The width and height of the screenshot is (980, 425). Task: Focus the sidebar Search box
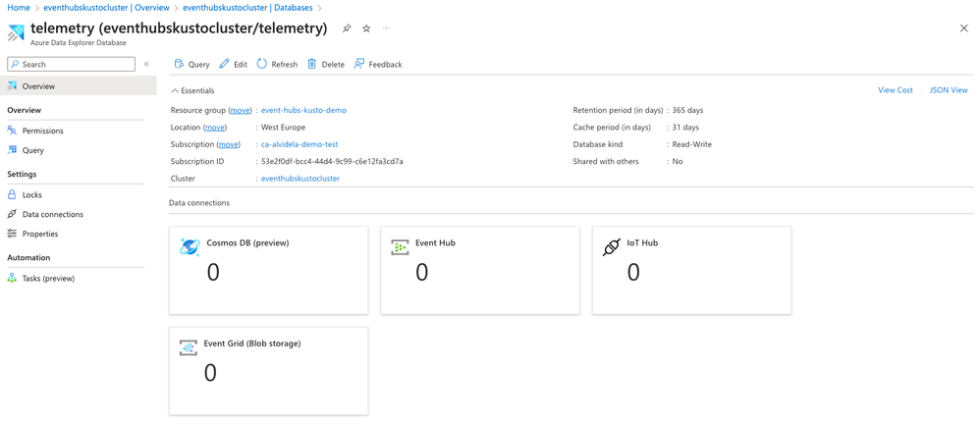click(x=72, y=65)
